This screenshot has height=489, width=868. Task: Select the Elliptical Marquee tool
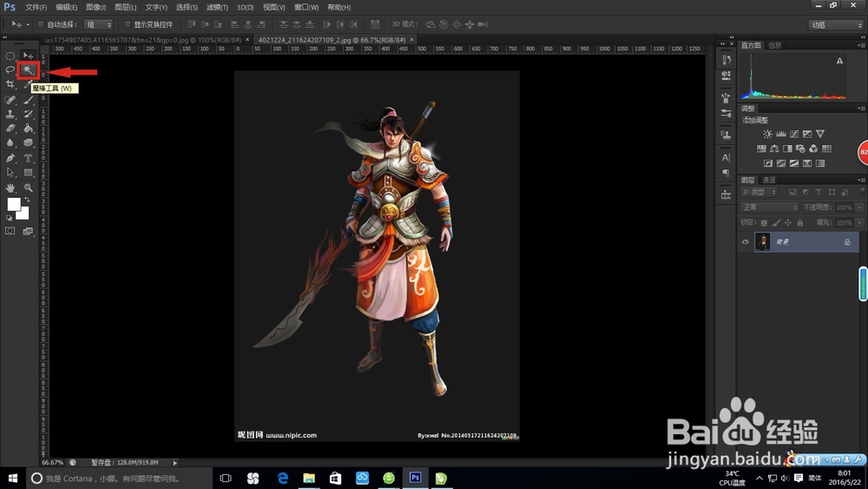tap(10, 56)
